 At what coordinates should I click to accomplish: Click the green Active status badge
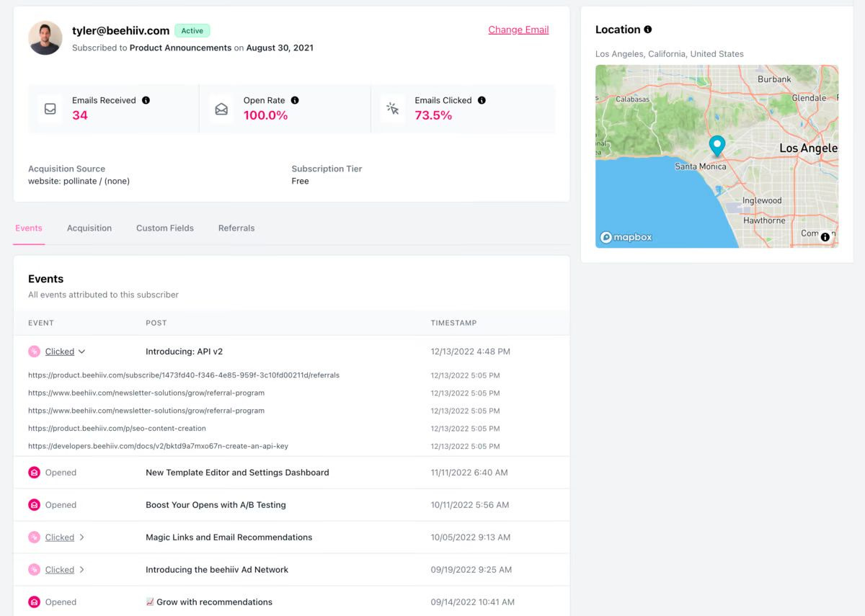192,31
